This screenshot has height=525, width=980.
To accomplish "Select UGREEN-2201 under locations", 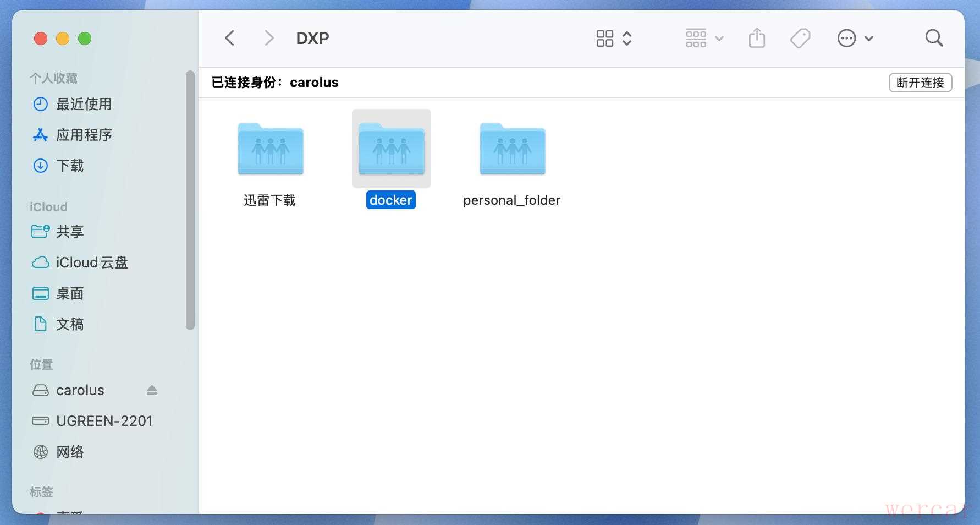I will (104, 421).
